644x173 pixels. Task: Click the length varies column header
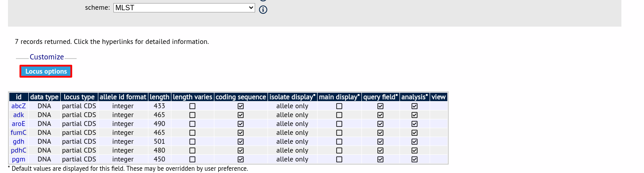pos(193,97)
